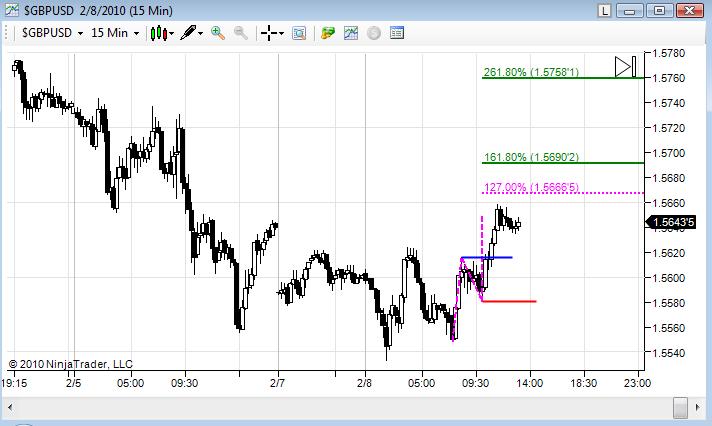Open the Strategies toolbar icon

pos(327,33)
